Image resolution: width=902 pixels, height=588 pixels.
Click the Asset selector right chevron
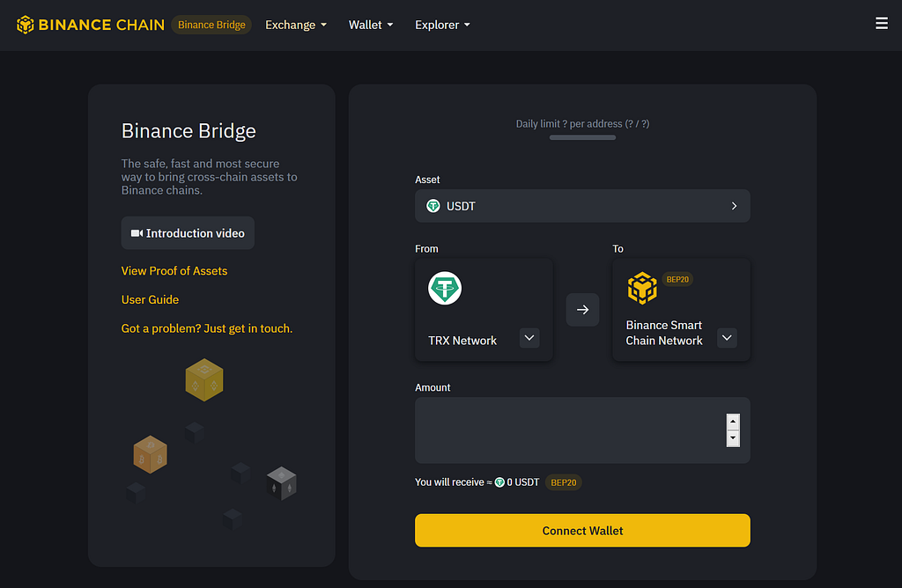734,206
